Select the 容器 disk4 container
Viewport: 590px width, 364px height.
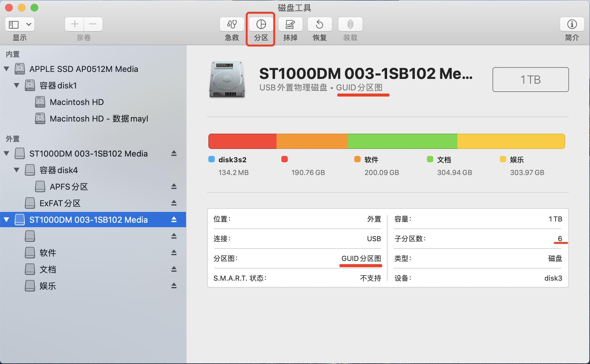pyautogui.click(x=93, y=170)
